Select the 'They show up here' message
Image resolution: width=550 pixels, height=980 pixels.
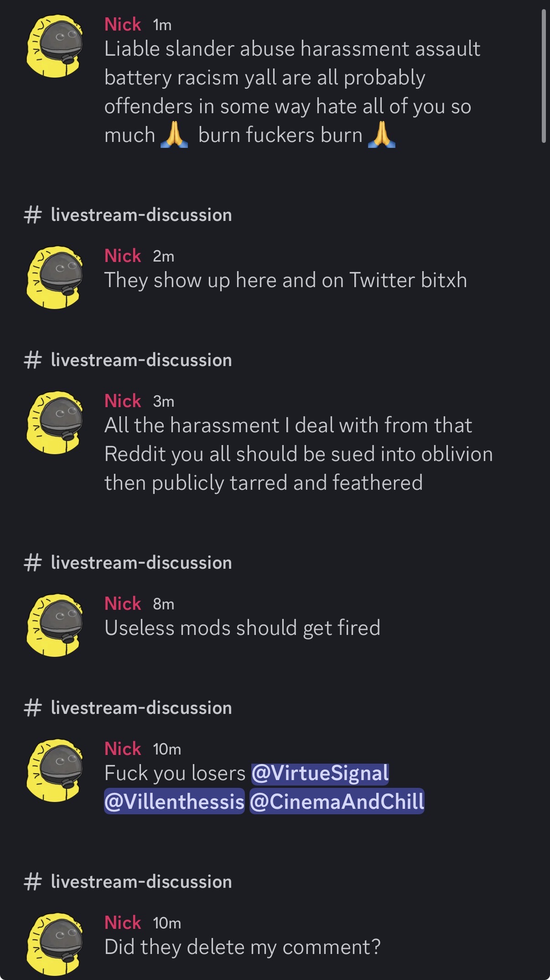pyautogui.click(x=285, y=280)
